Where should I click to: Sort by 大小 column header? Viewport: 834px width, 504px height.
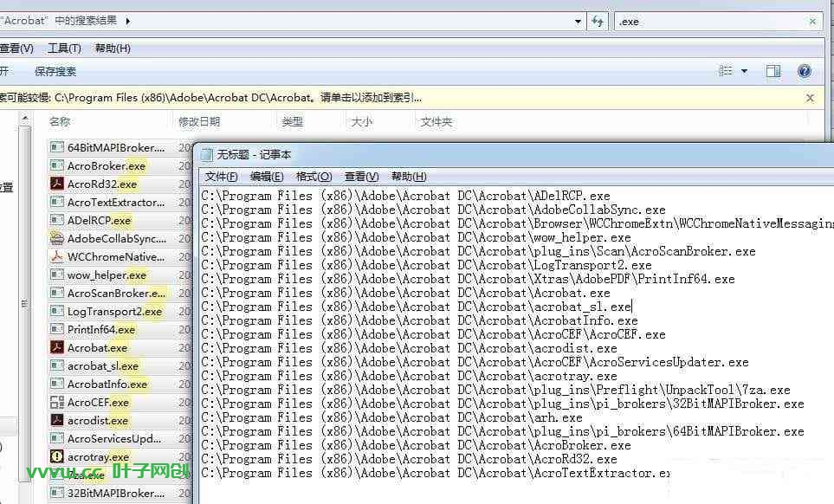pos(362,122)
